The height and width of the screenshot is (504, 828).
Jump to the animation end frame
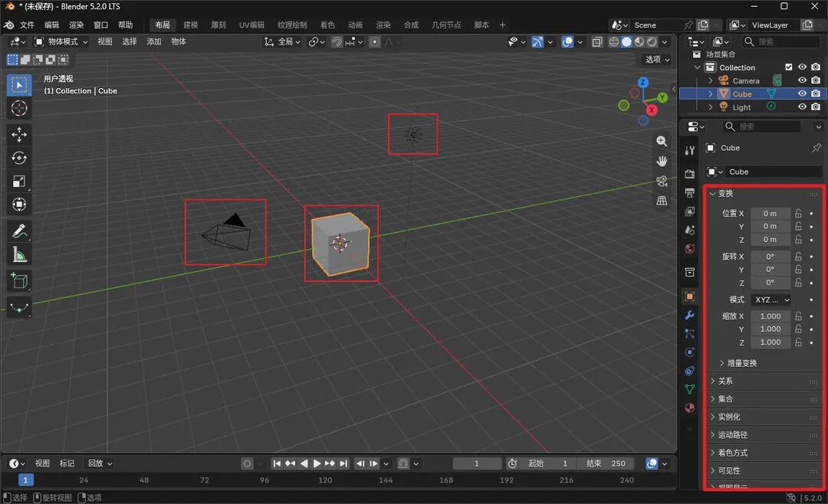coord(343,463)
